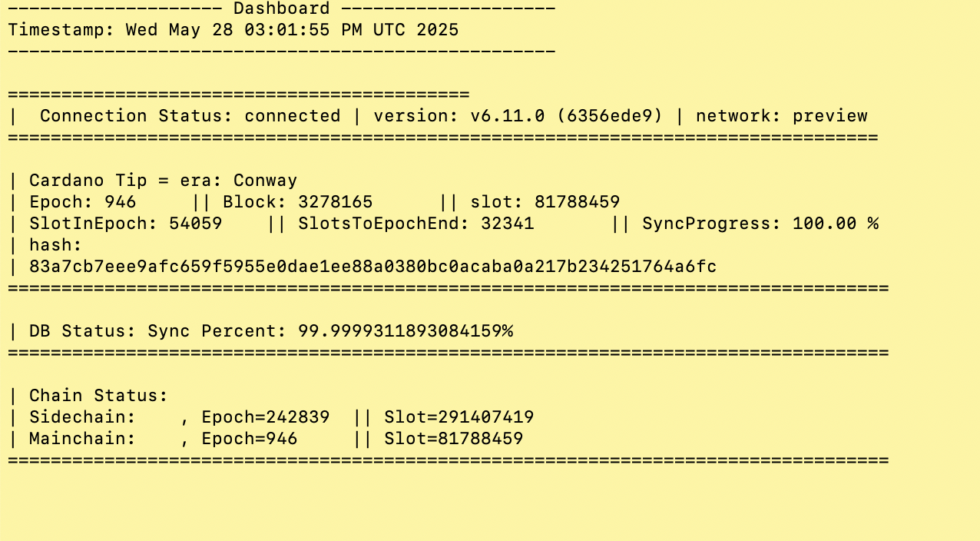
Task: Click the Mainchain Epoch=946 text
Action: click(249, 439)
